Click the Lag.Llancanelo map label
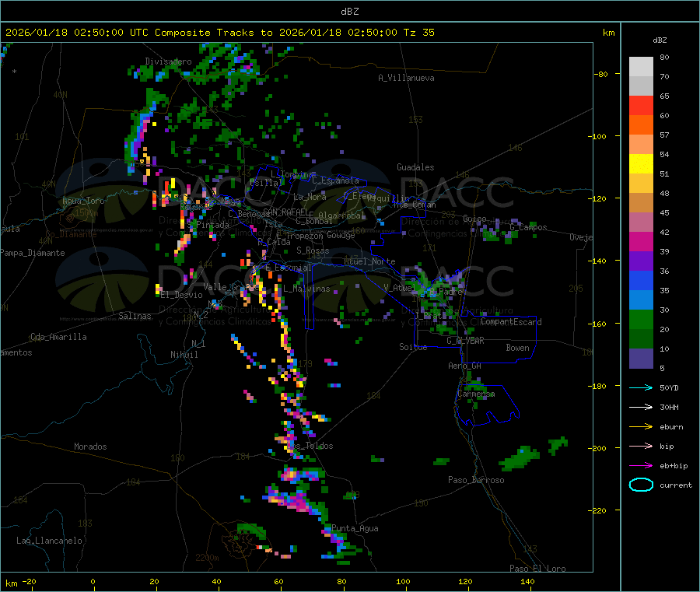Viewport: 700px width, 592px height. (x=49, y=541)
